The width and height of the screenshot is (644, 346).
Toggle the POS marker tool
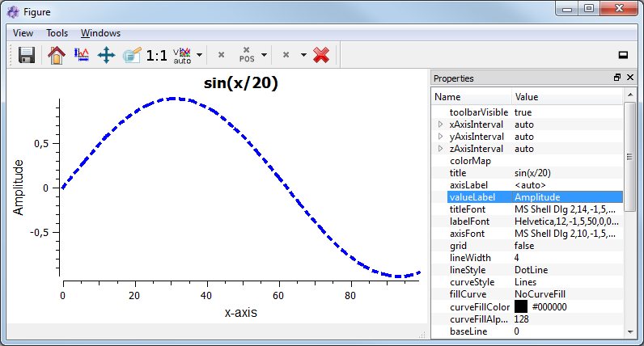[x=247, y=55]
